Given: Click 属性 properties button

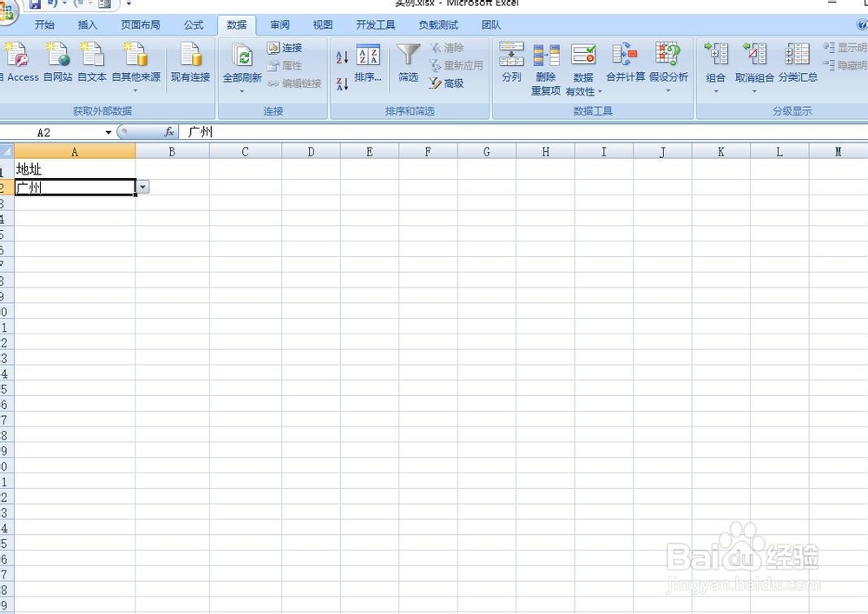Looking at the screenshot, I should 285,66.
